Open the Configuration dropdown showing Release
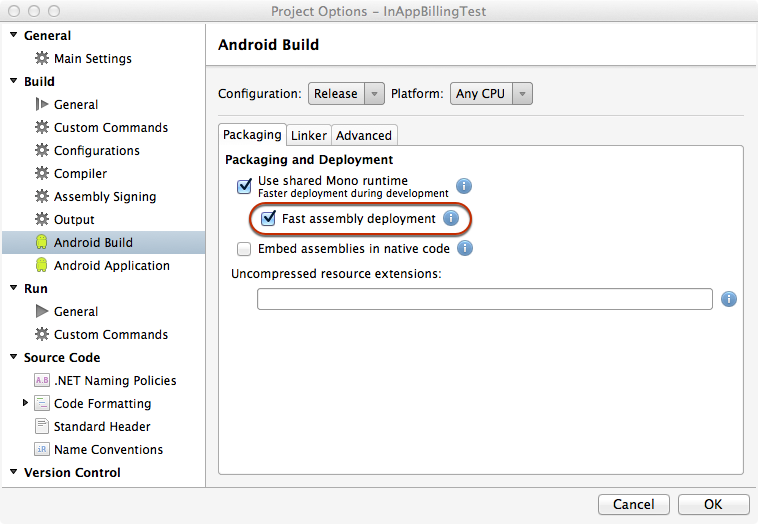Screen dimensions: 758x524 tap(346, 94)
